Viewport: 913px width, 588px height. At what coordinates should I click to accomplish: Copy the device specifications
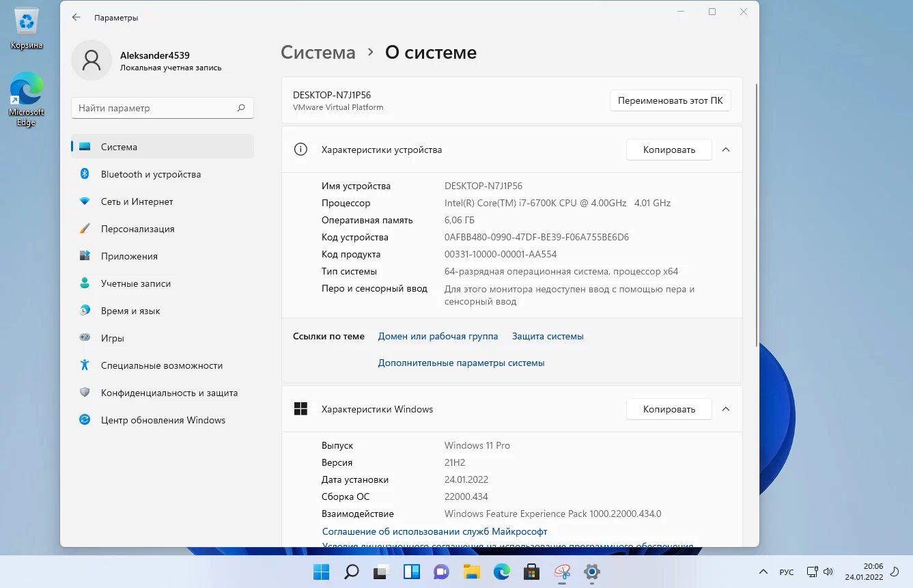pyautogui.click(x=669, y=150)
